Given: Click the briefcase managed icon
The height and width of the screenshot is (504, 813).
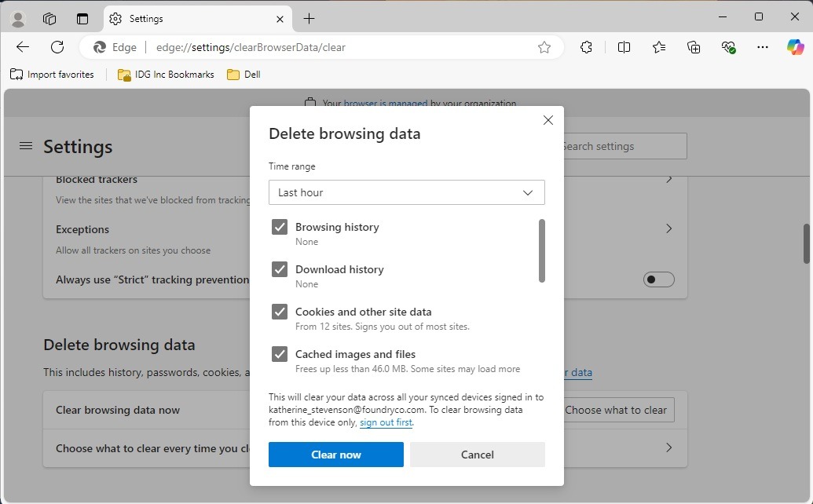Looking at the screenshot, I should [x=310, y=103].
